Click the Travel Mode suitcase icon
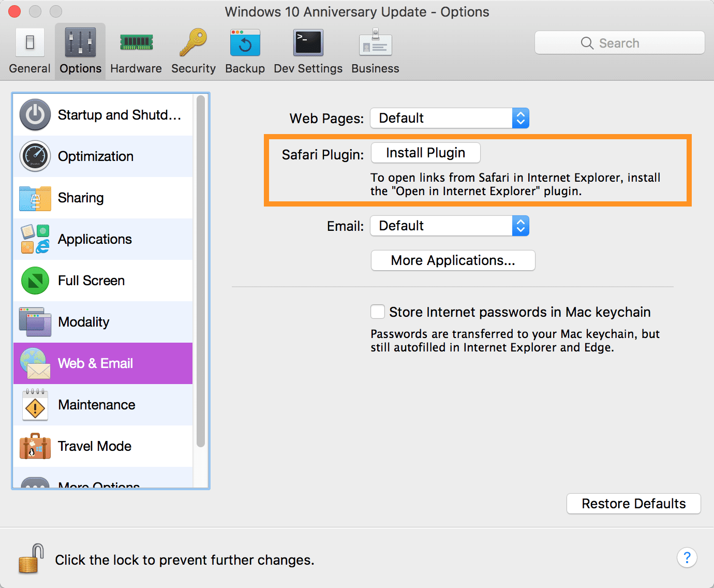Image resolution: width=714 pixels, height=588 pixels. 35,446
